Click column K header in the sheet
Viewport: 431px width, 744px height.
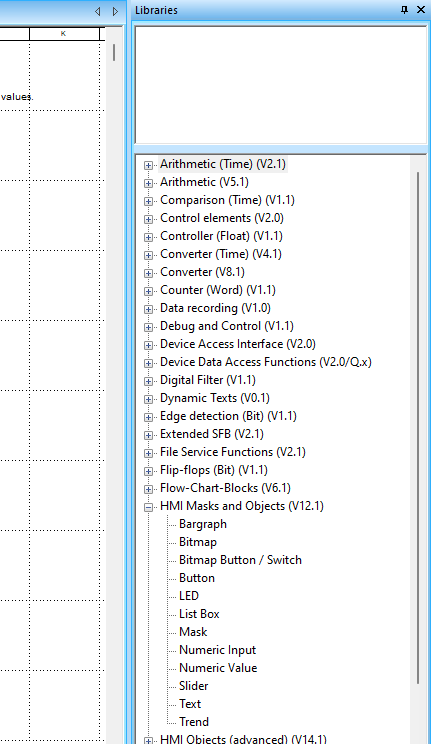[x=64, y=34]
